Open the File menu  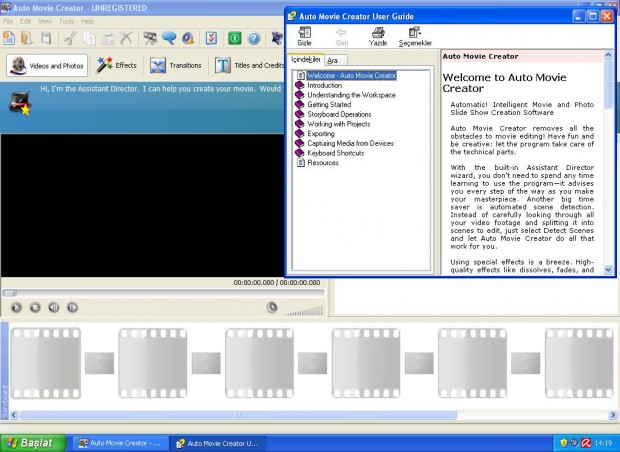pos(8,21)
